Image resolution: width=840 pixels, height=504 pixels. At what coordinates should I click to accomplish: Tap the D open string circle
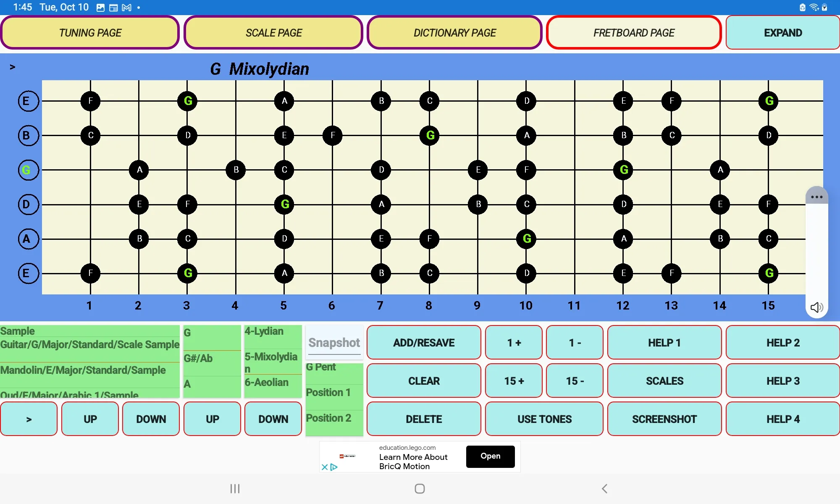(28, 205)
